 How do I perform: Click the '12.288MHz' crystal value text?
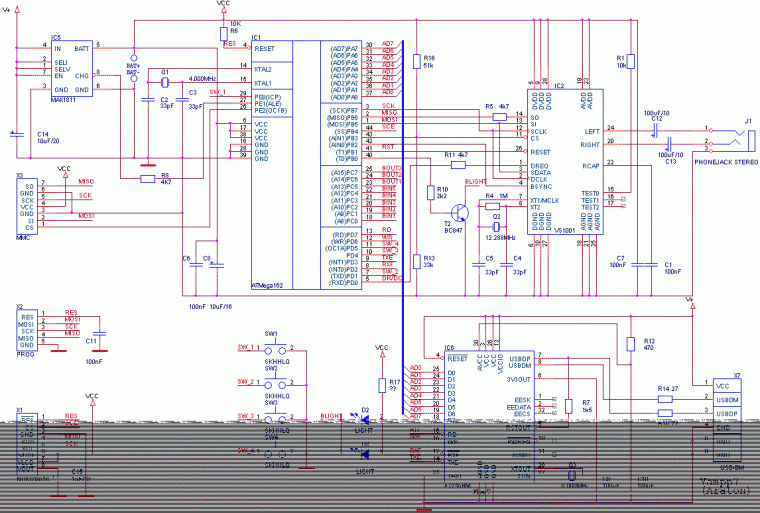click(x=500, y=238)
